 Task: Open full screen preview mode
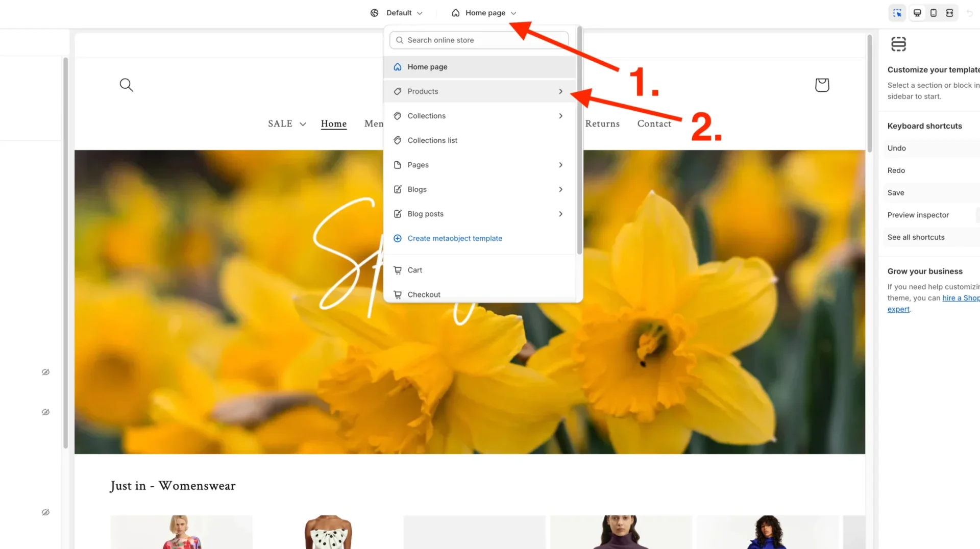pos(949,13)
